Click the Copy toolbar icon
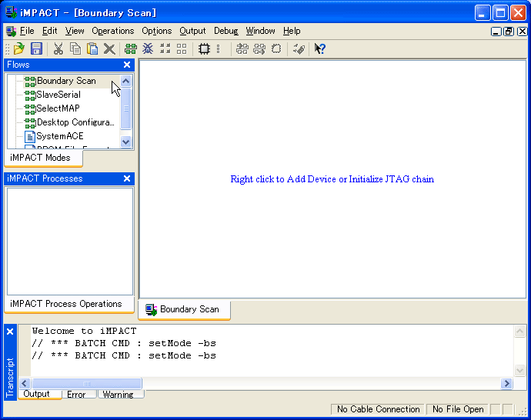Viewport: 531px width, 420px height. [x=75, y=48]
